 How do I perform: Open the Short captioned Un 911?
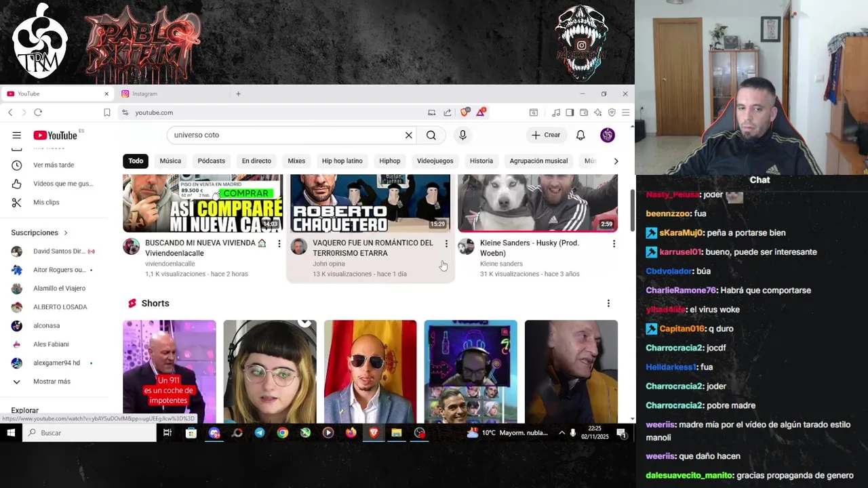[170, 371]
